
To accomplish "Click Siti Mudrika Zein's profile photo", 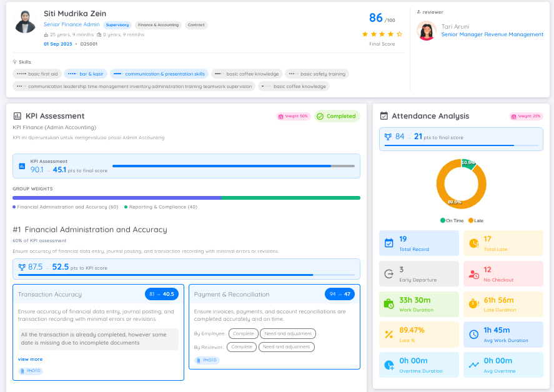I will point(25,22).
